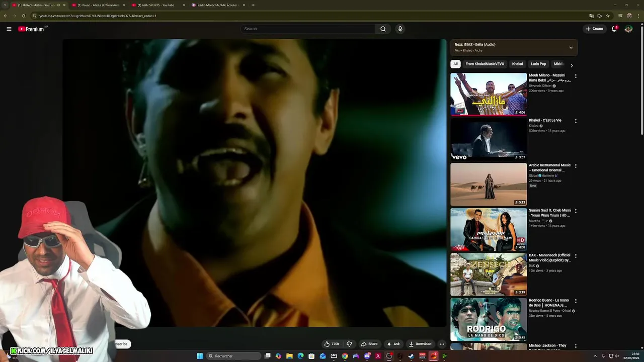This screenshot has height=362, width=644.
Task: Open the 'Mouh Milano - Mazalni' video thumbnail
Action: pos(488,94)
